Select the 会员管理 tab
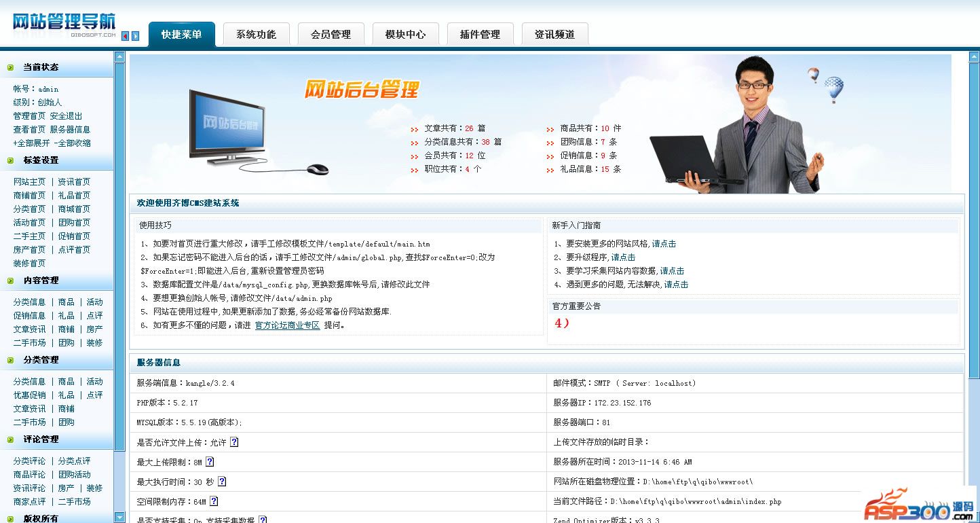 pyautogui.click(x=331, y=35)
